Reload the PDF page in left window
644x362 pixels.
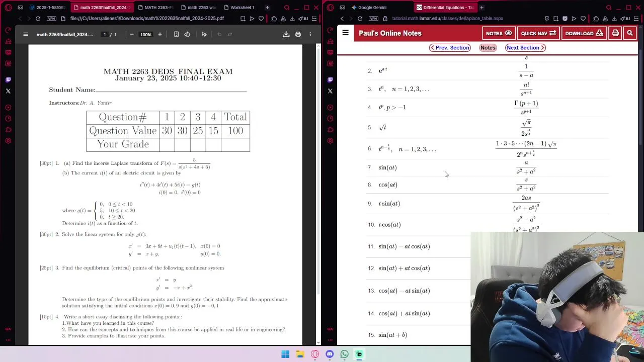38,19
